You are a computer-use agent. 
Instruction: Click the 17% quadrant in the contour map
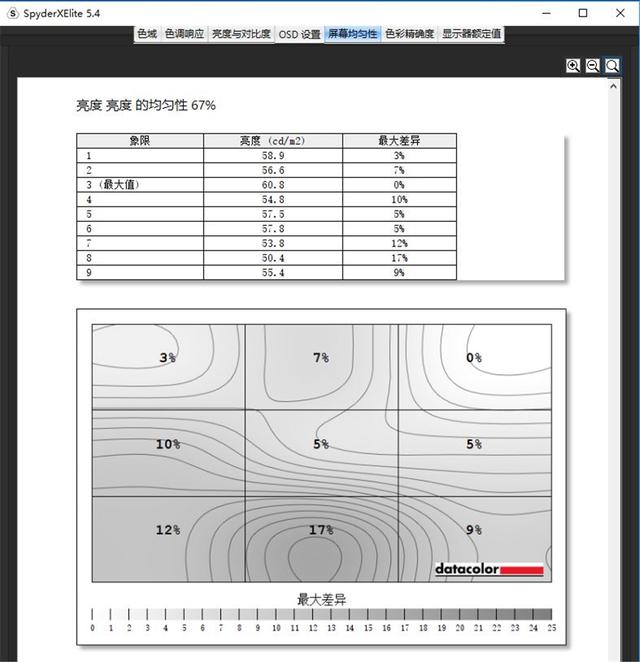pos(321,539)
